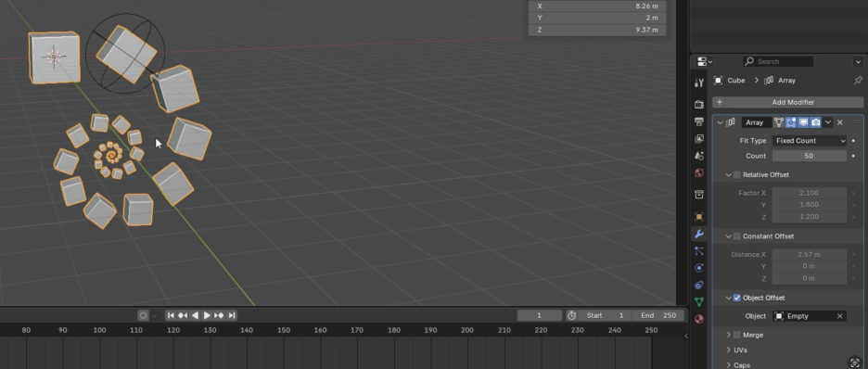
Task: Open the World properties tab
Action: 699,173
